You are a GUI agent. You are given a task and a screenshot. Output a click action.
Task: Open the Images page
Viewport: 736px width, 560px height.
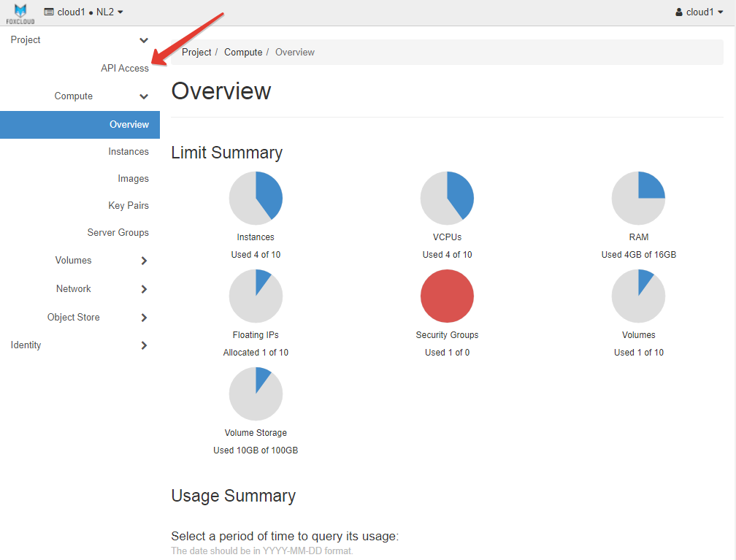click(x=133, y=179)
